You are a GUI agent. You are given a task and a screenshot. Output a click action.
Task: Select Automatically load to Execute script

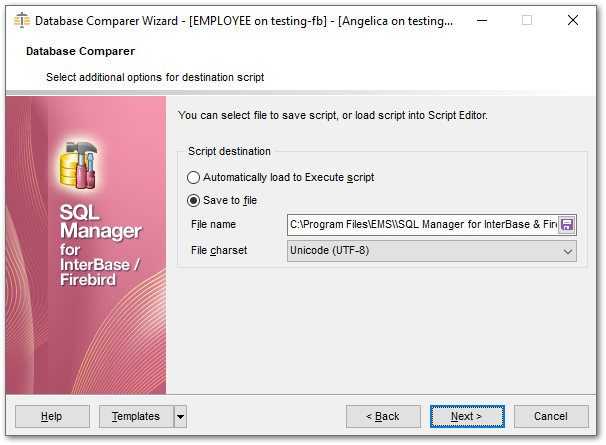pyautogui.click(x=194, y=177)
